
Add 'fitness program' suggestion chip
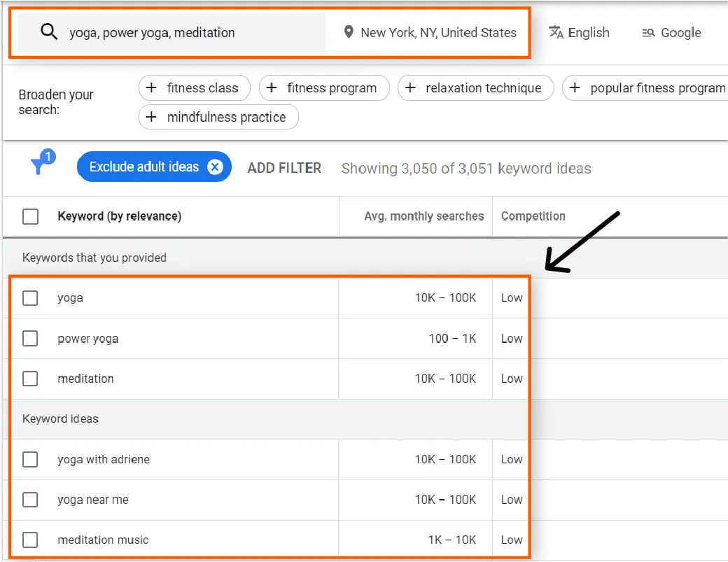(x=323, y=88)
